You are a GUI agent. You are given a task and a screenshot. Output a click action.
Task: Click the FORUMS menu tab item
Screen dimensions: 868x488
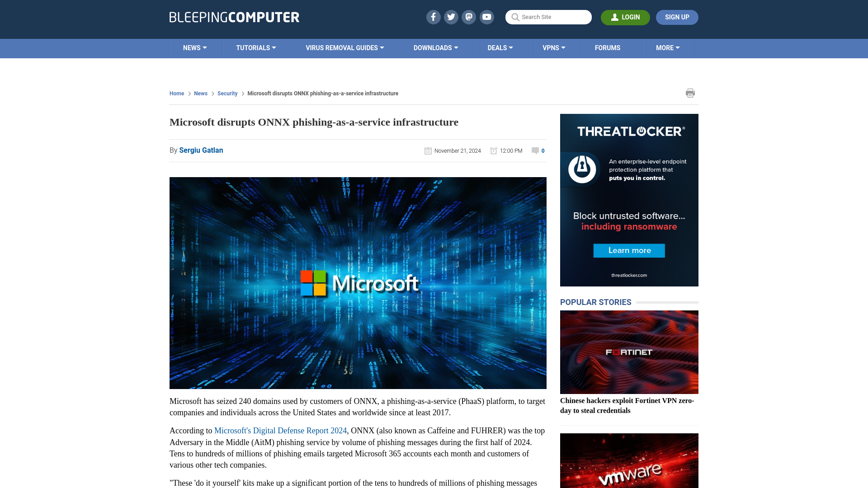[x=608, y=47]
